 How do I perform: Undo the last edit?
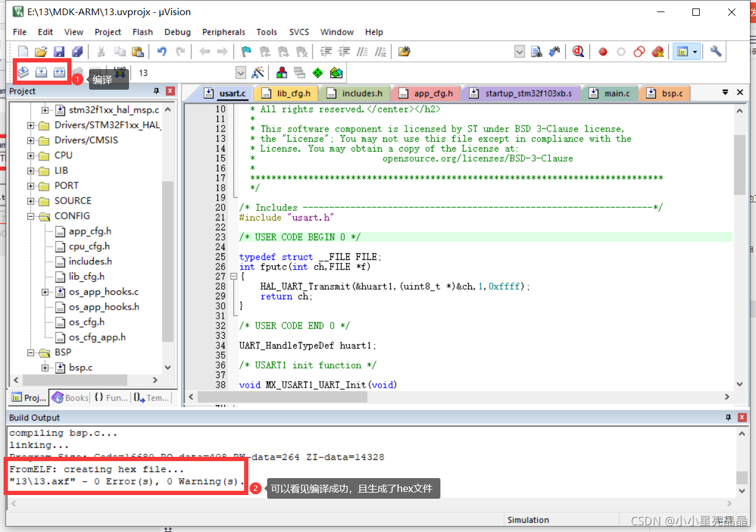point(162,52)
